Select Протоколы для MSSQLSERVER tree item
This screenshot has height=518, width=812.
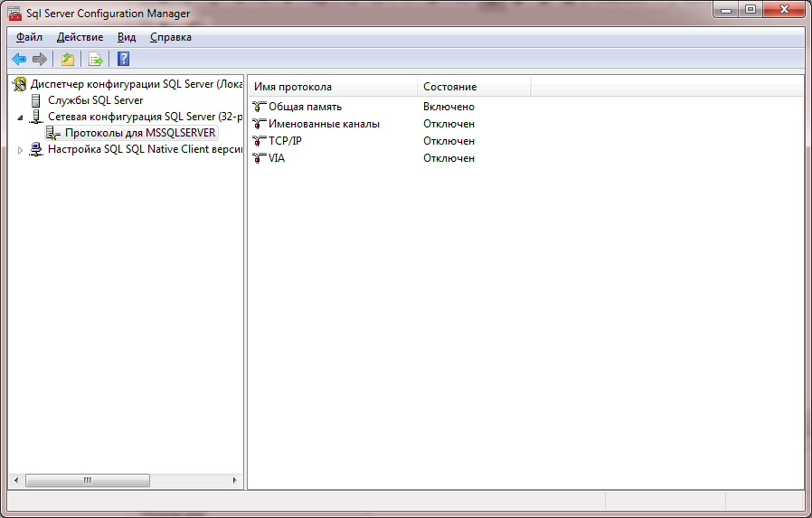140,133
